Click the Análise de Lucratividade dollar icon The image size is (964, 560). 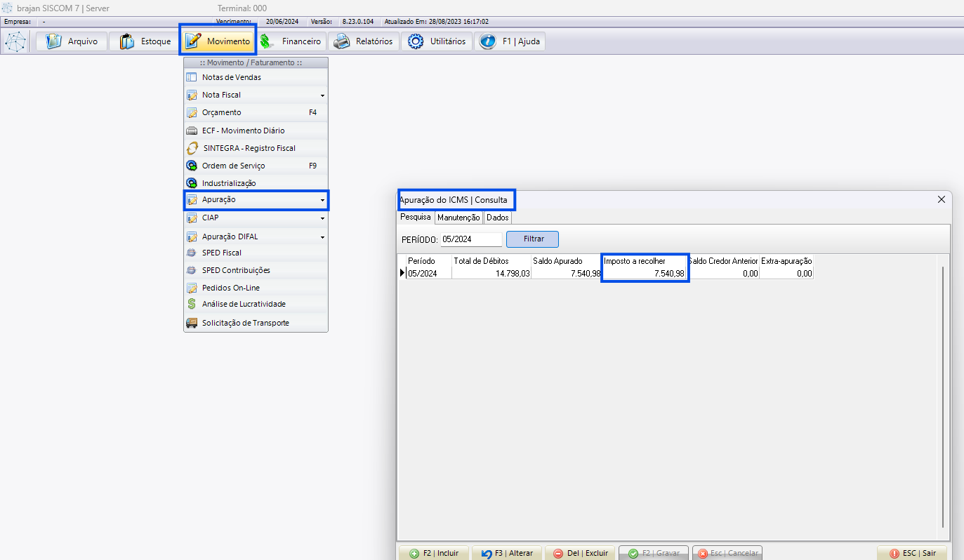(x=192, y=304)
